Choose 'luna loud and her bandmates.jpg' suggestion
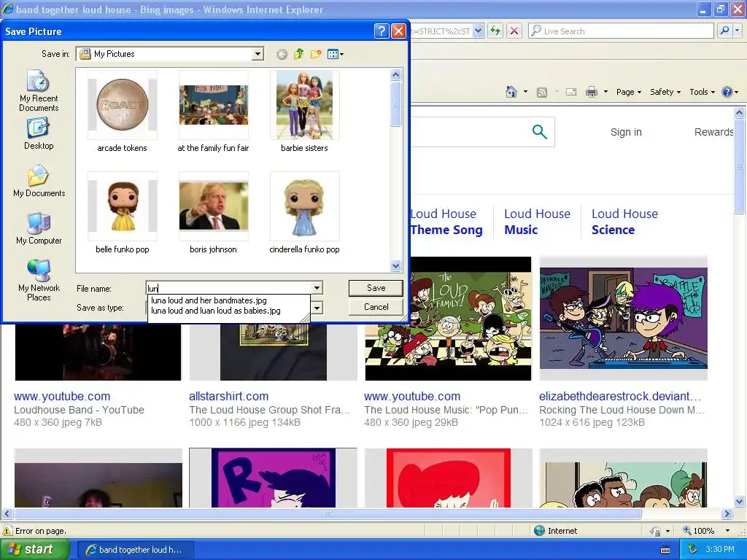This screenshot has width=747, height=560. point(209,300)
